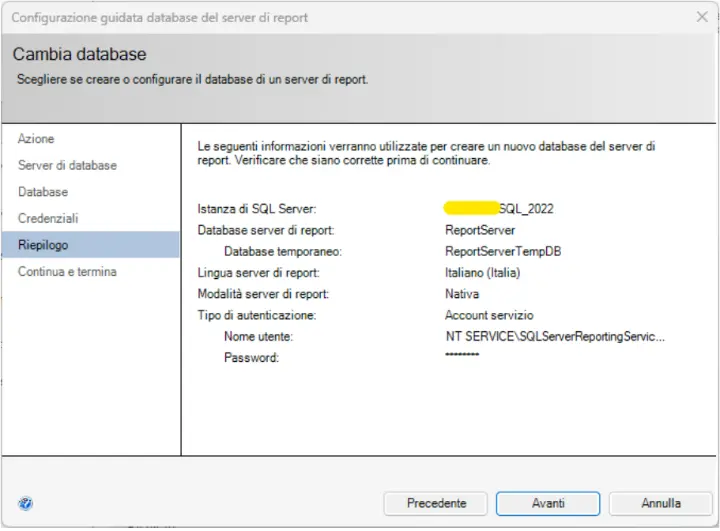This screenshot has height=531, width=720.
Task: Close the configuration wizard window
Action: click(x=702, y=17)
